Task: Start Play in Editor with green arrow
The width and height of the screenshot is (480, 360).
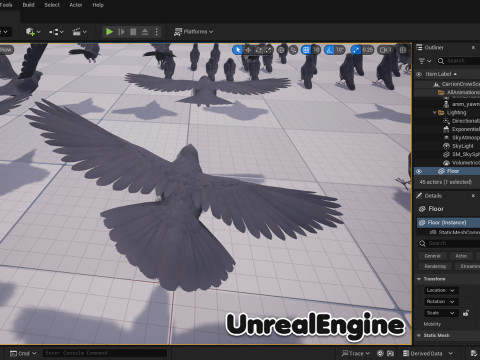Action: (x=109, y=32)
